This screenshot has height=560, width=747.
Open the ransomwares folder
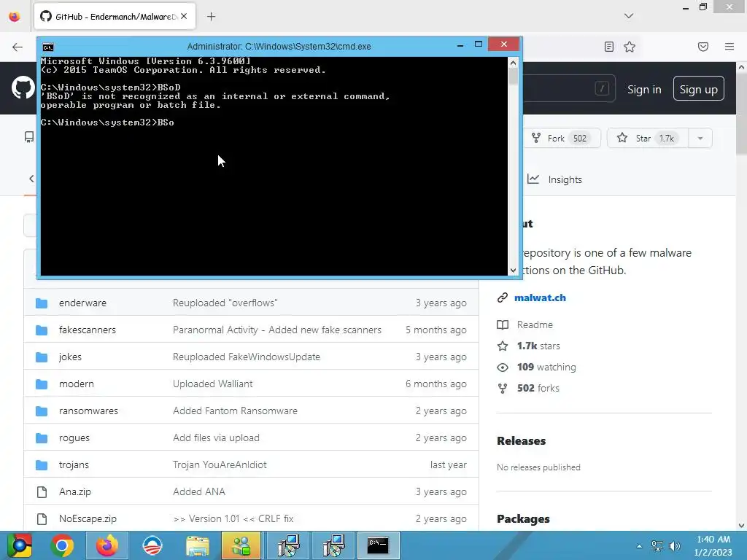[x=88, y=411]
